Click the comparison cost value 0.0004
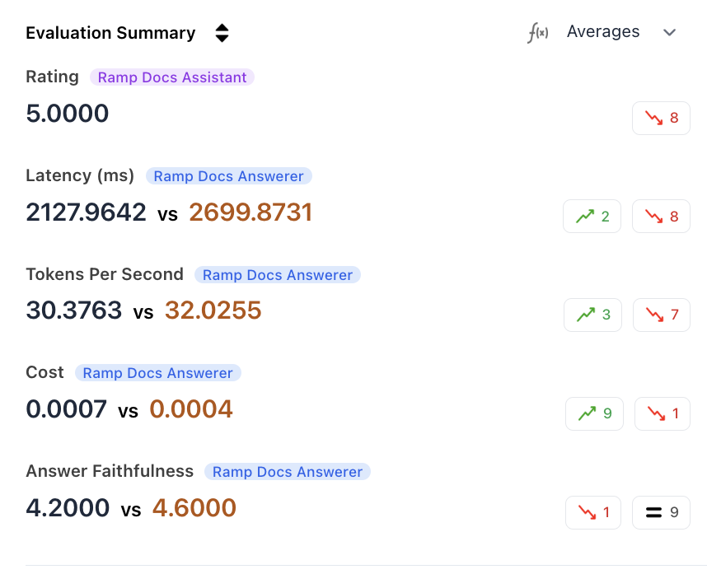This screenshot has width=707, height=588. (x=190, y=409)
